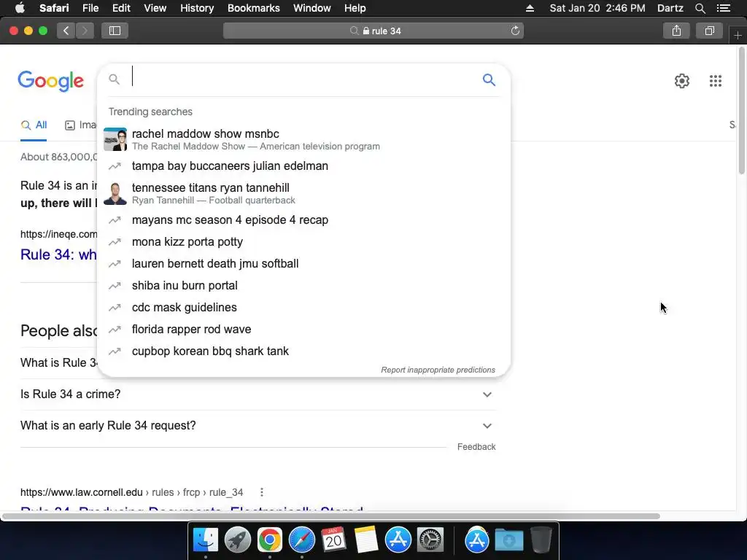Viewport: 747px width, 560px height.
Task: Click the Safari forward navigation arrow
Action: (85, 31)
